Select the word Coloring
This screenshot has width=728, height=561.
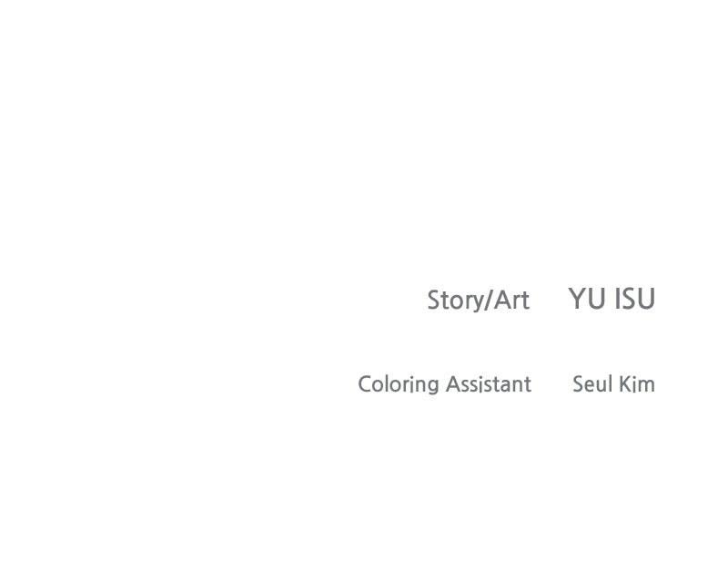(x=399, y=385)
